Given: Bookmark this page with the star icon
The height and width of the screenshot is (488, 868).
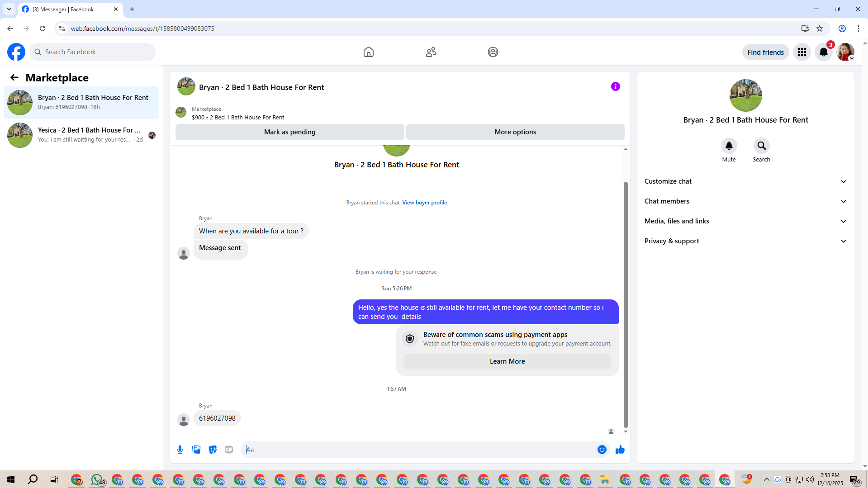Looking at the screenshot, I should tap(820, 28).
